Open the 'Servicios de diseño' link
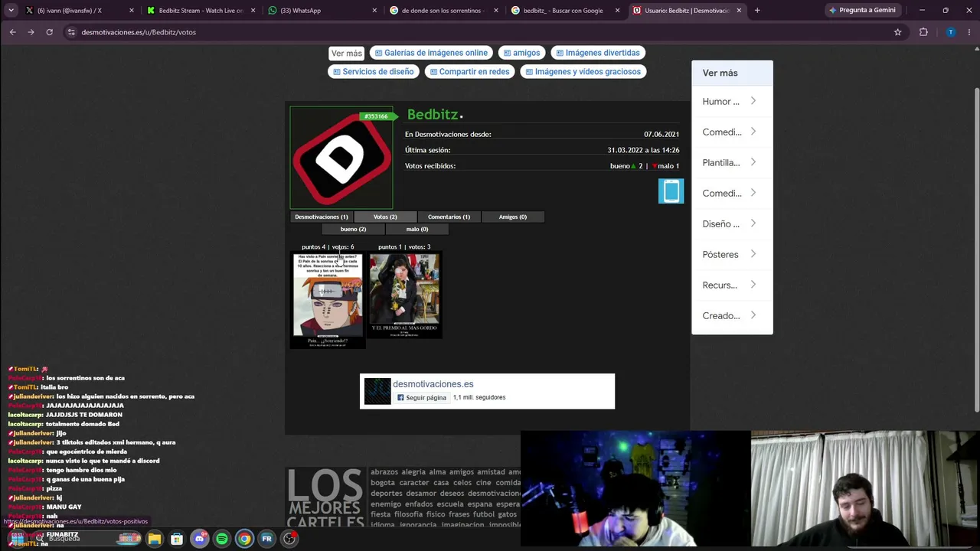 374,72
